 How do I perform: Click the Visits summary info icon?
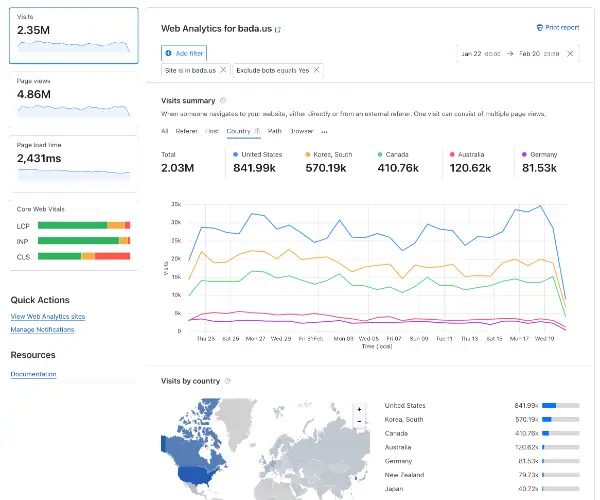(223, 100)
